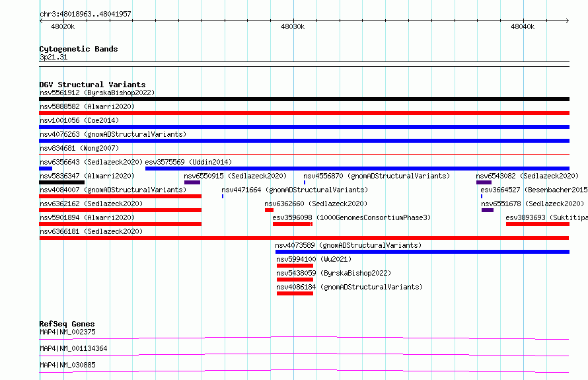The height and width of the screenshot is (380, 588).
Task: Click the 48030k ruler label
Action: [293, 26]
